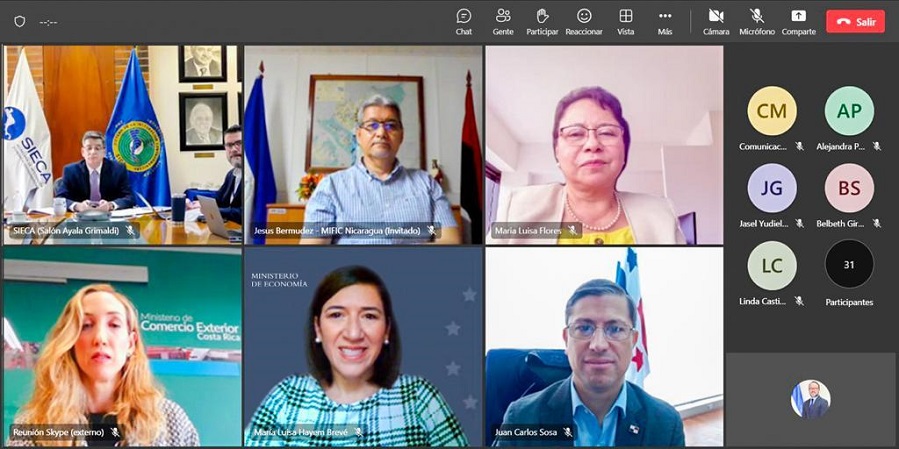Click mute indicator on Maria Luisa Flores
The width and height of the screenshot is (899, 449).
(573, 231)
